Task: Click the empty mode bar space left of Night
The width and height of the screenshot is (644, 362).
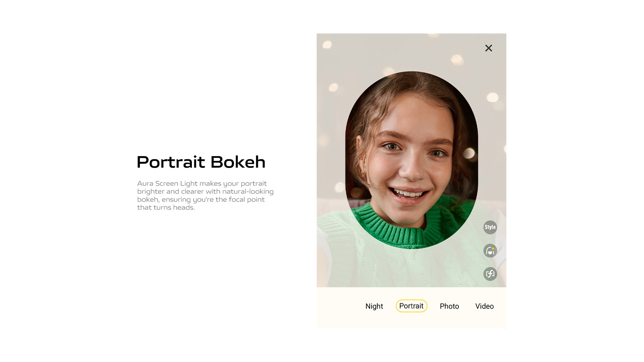Action: tap(339, 306)
